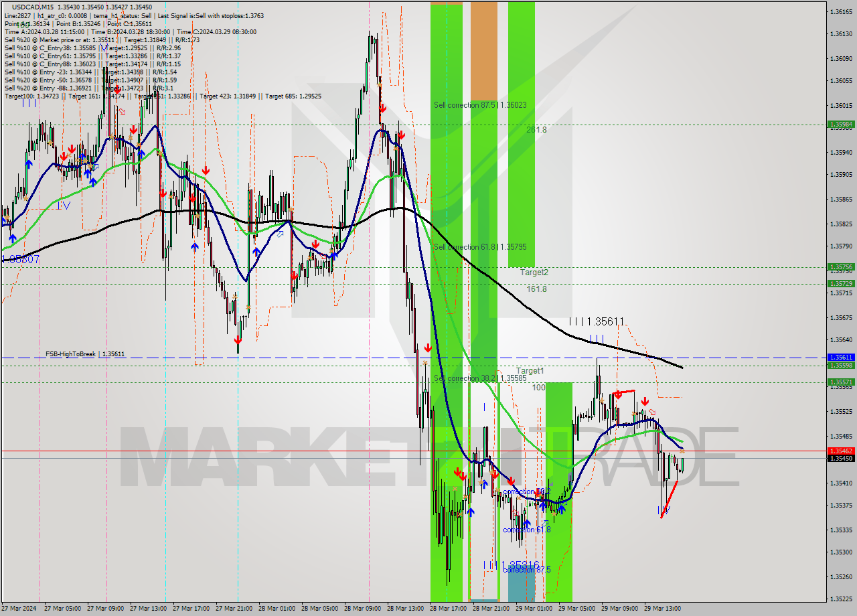Click the green 1.35571 price tag

(x=841, y=382)
